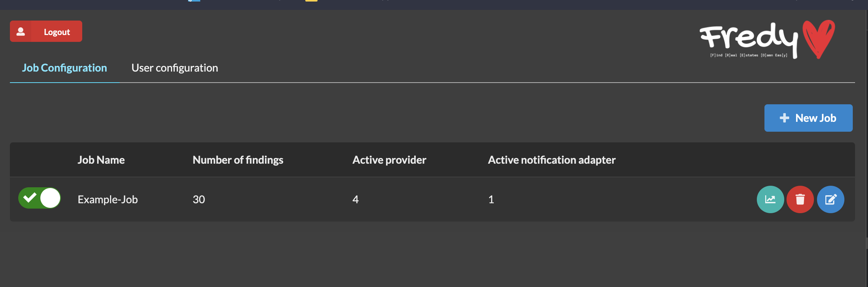Click the Number of findings header
The width and height of the screenshot is (868, 287).
238,160
